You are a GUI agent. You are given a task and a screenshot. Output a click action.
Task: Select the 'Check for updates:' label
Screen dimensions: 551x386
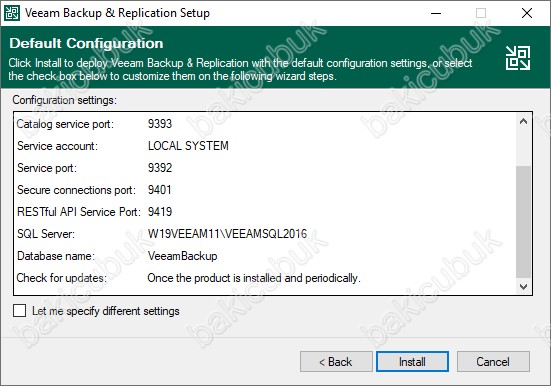(61, 278)
